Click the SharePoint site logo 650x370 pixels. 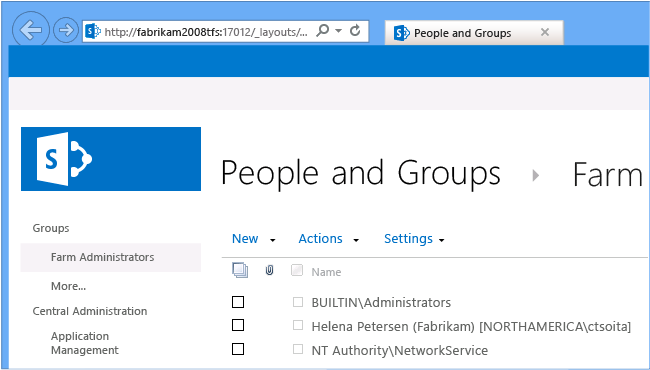[111, 159]
